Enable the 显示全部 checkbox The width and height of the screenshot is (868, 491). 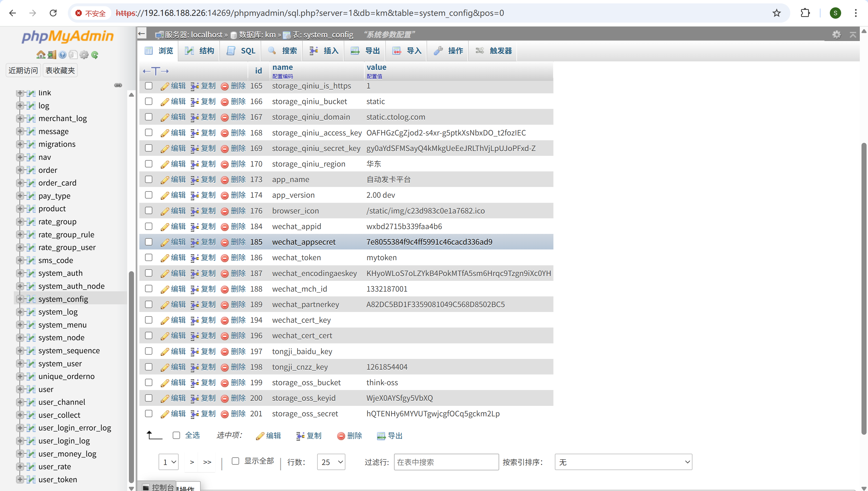pyautogui.click(x=235, y=461)
